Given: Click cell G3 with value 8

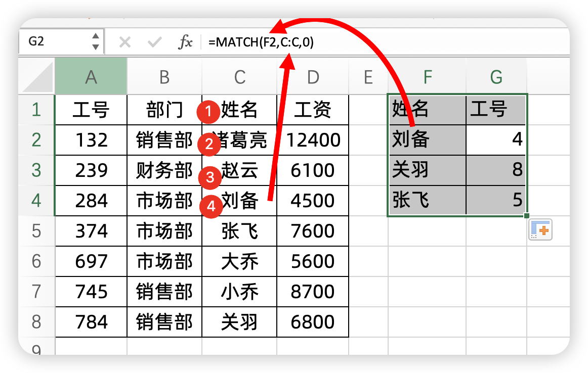Looking at the screenshot, I should coord(496,170).
